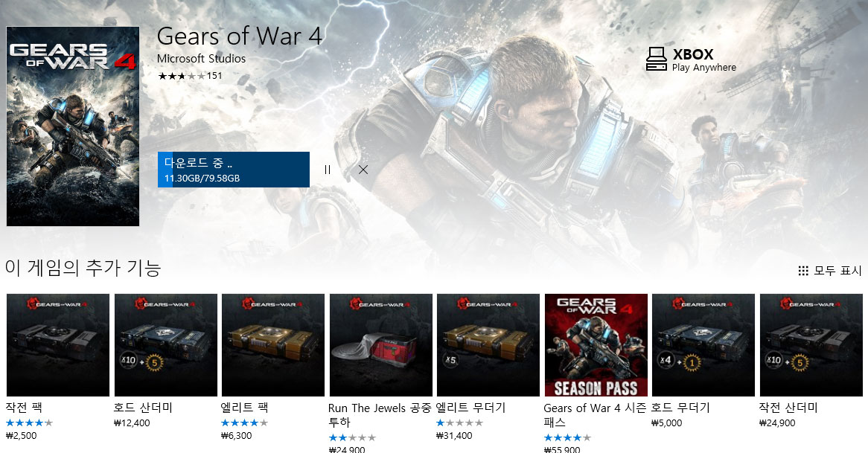Open the 호드 무더기 x4 pack image
Screen dimensions: 868x453
click(x=703, y=345)
